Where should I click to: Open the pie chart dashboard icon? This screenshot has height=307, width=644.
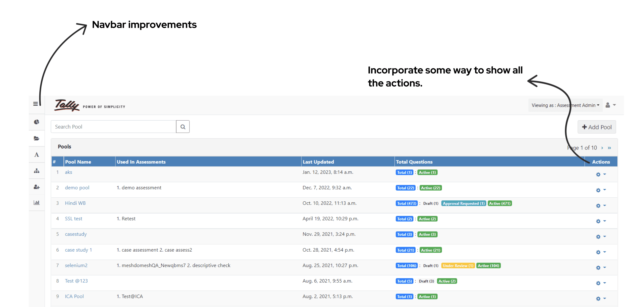tap(37, 122)
